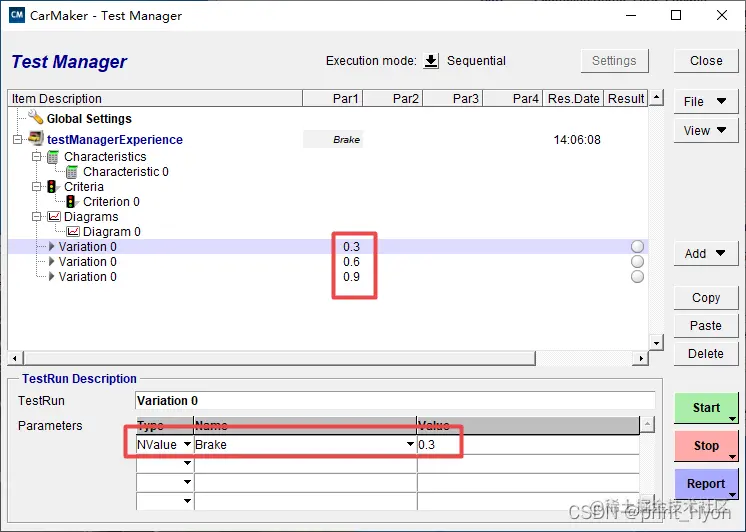Screen dimensions: 746x532
Task: Click the Delete button
Action: pos(706,354)
